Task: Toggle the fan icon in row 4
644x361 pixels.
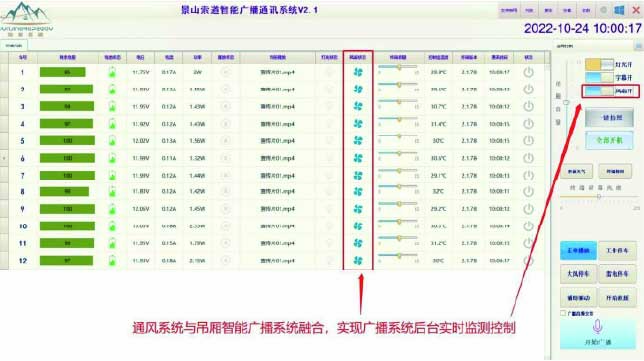Action: click(x=358, y=124)
